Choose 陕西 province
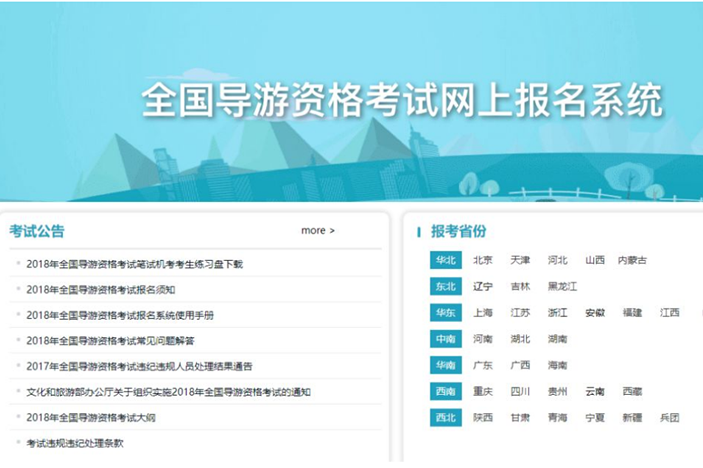 (483, 417)
